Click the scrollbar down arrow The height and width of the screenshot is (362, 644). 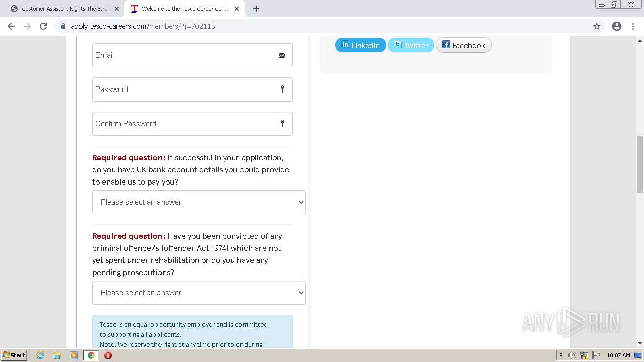(639, 343)
